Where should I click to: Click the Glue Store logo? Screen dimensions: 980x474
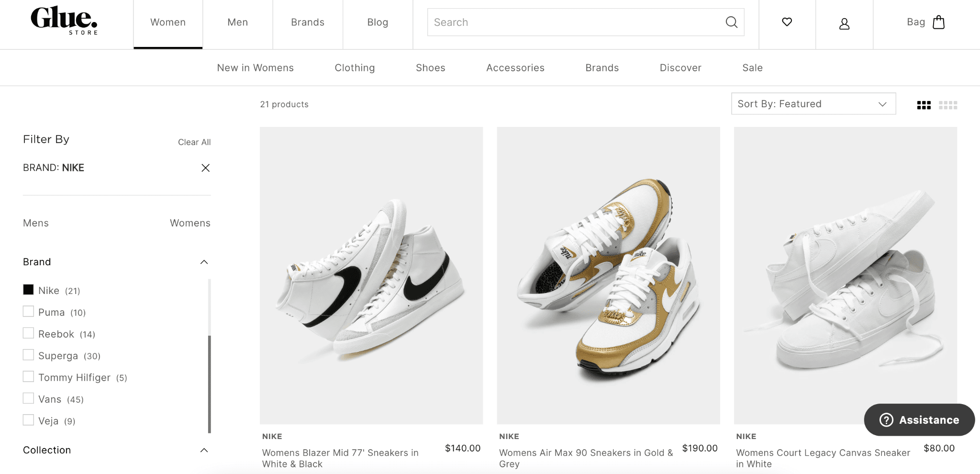[64, 21]
